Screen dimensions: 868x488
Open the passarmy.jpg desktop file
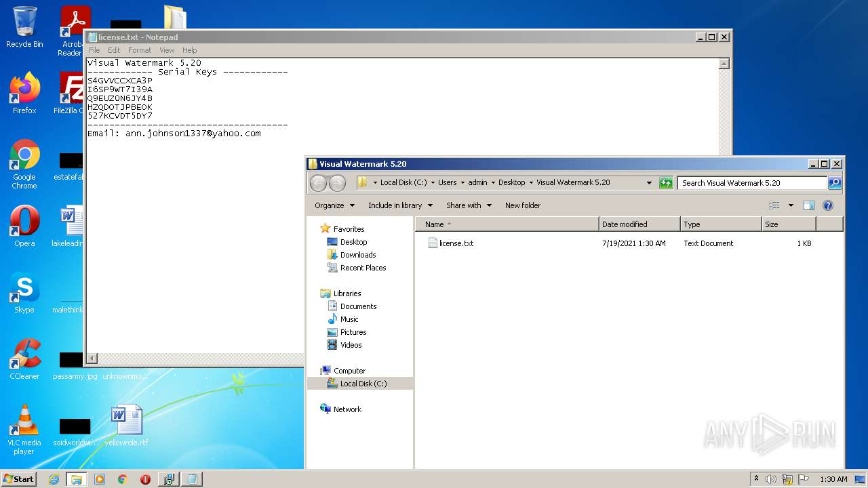pos(75,366)
